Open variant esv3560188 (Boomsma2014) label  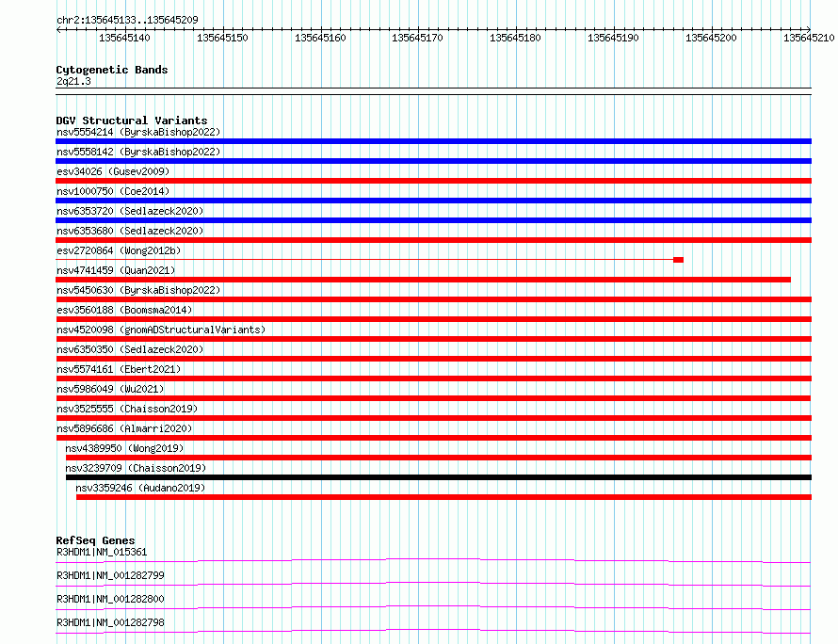[124, 310]
